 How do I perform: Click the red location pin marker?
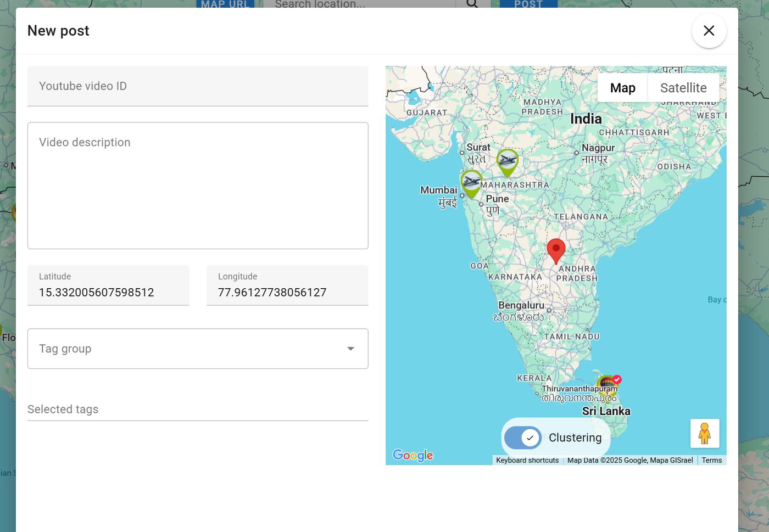(x=556, y=251)
